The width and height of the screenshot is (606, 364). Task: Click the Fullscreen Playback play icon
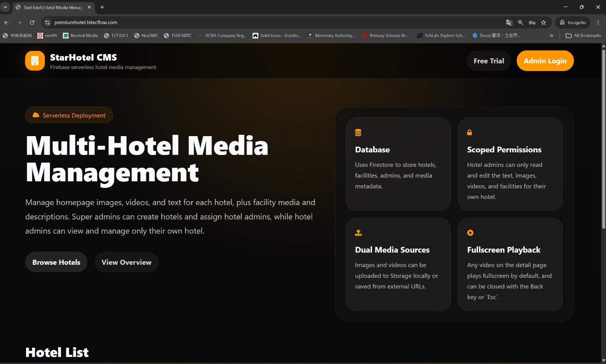pos(470,233)
